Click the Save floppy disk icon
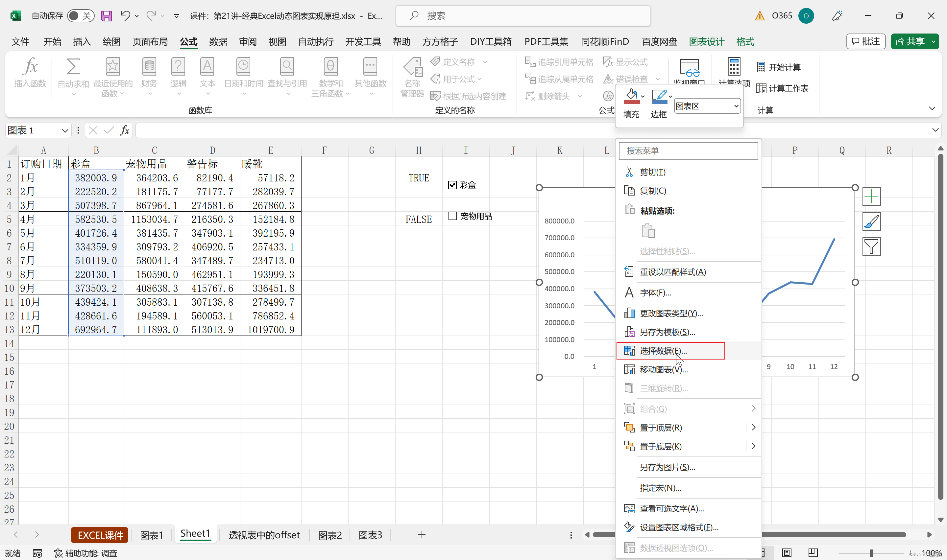This screenshot has width=947, height=560. 107,16
